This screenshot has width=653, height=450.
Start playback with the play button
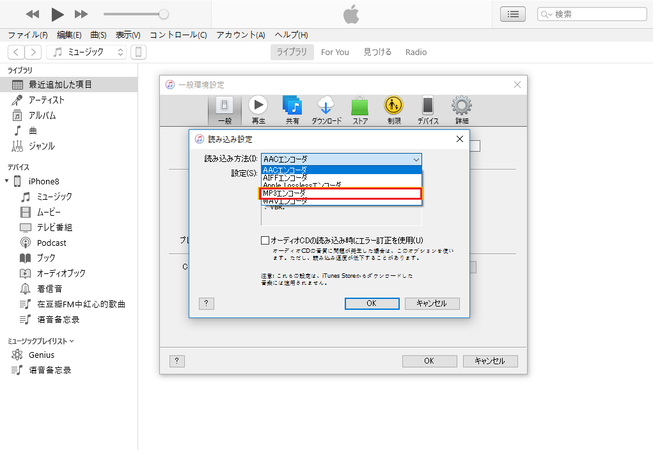point(57,14)
